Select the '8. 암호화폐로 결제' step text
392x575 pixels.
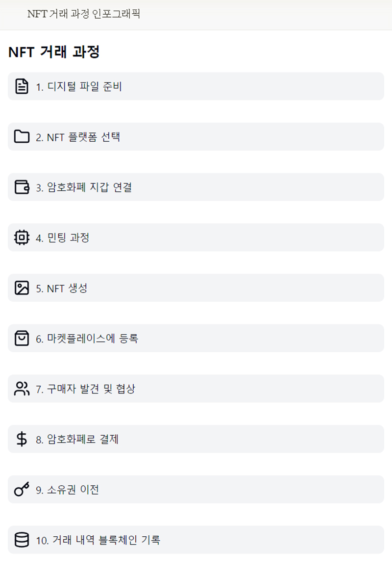(77, 440)
